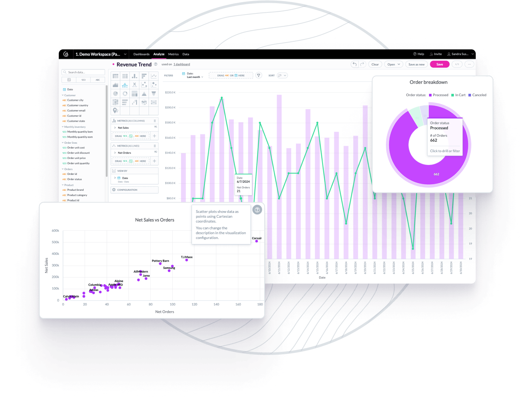The height and width of the screenshot is (406, 532).
Task: Switch to the Analyze tab
Action: (x=159, y=54)
